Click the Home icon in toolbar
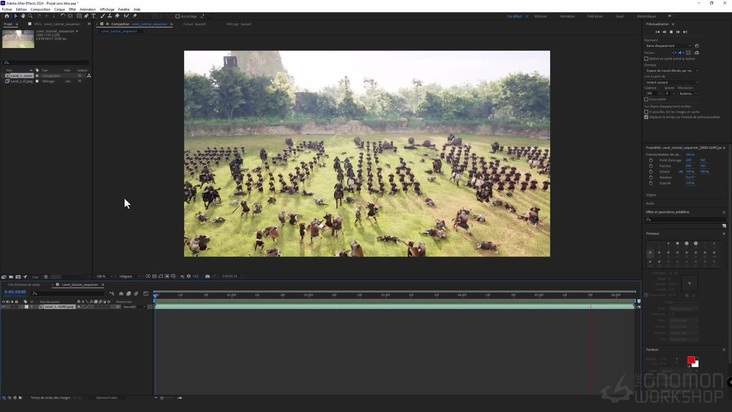Image resolution: width=732 pixels, height=412 pixels. click(7, 16)
